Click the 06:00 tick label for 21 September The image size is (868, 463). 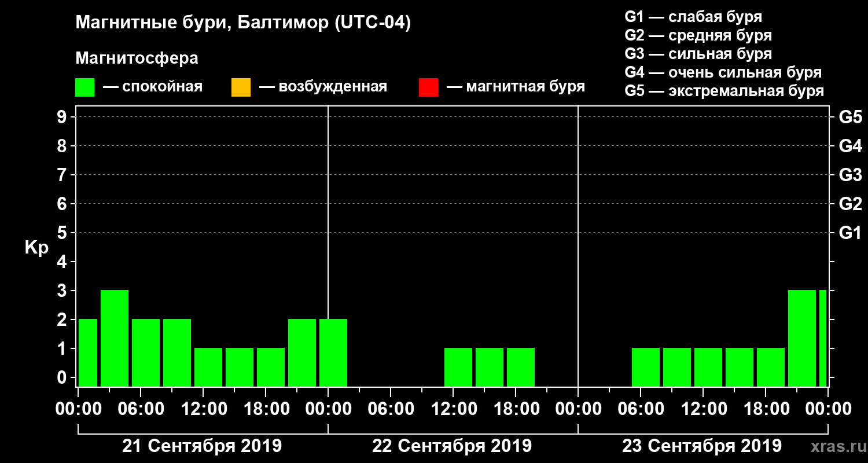point(141,409)
